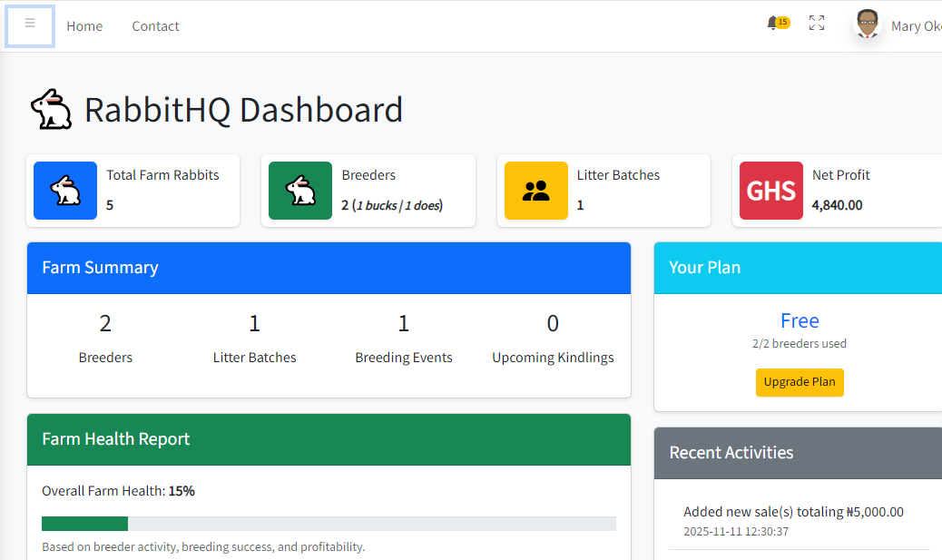Open the recent sale activity entry
Viewport: 942px width, 560px height.
[793, 513]
